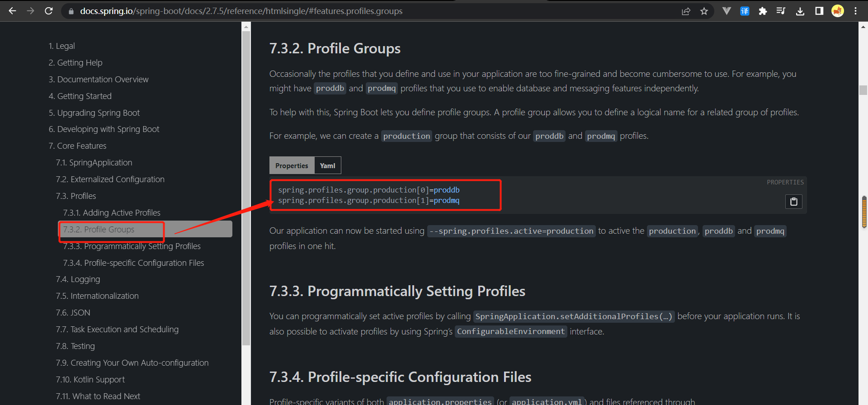Viewport: 868px width, 405px height.
Task: Click the 7.3.4. Profile-specific Configuration Files heading
Action: (x=400, y=377)
